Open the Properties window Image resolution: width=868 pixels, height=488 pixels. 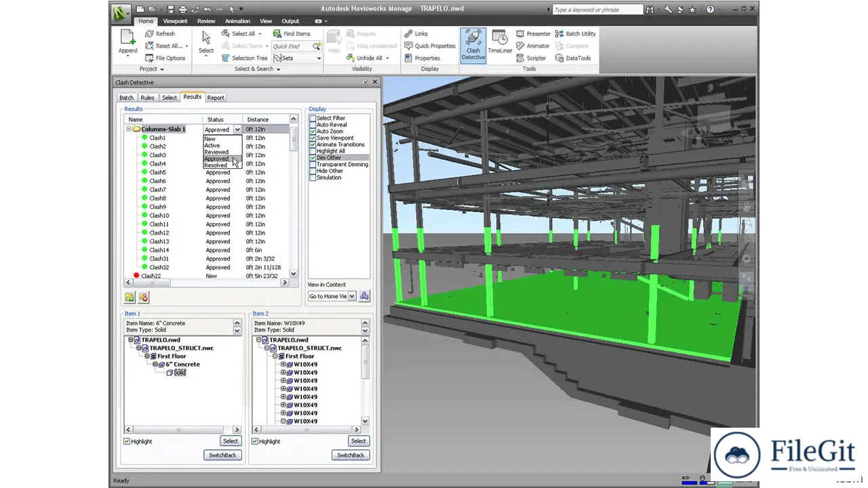(x=422, y=58)
